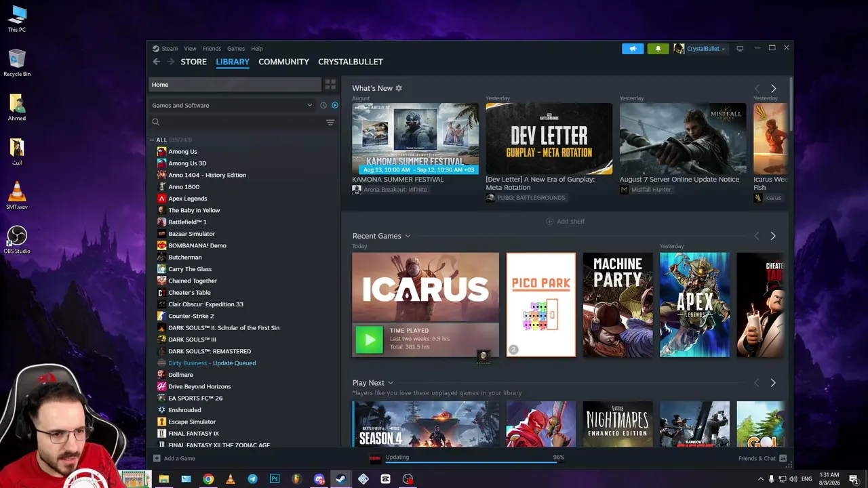Open the Steam menu

coord(170,49)
